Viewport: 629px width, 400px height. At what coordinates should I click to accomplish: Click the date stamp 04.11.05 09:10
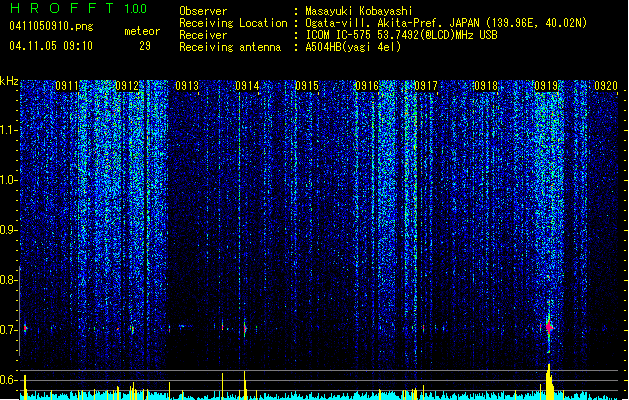click(x=51, y=46)
